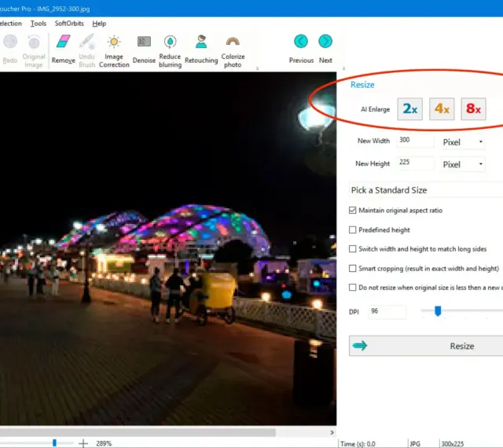Apply AI Enlarge 2x
503x448 pixels.
[x=409, y=109]
